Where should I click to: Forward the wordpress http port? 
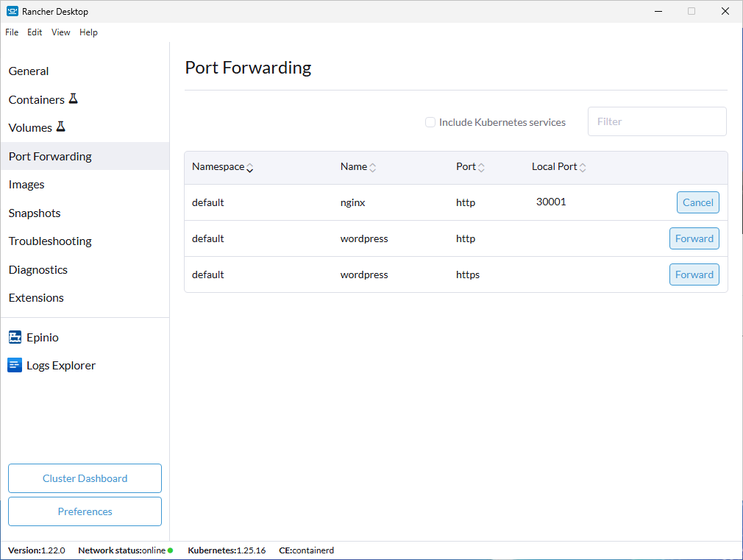[x=694, y=238]
